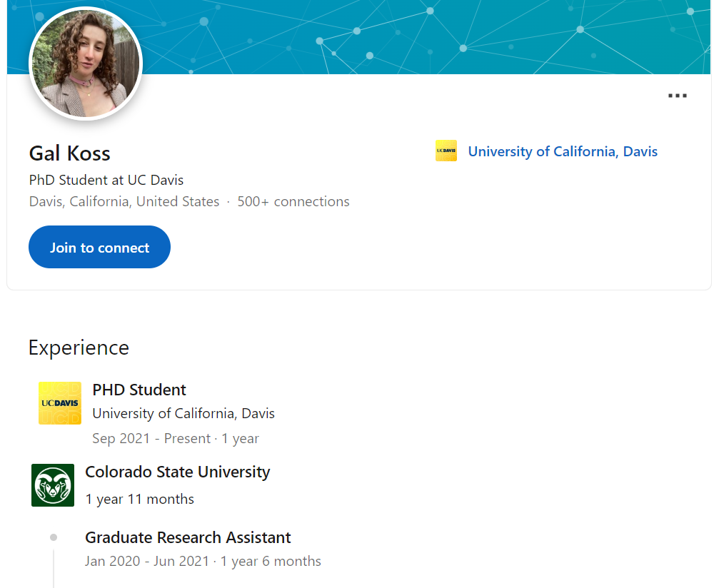Select the Graduate Research Assistant role

pyautogui.click(x=188, y=537)
